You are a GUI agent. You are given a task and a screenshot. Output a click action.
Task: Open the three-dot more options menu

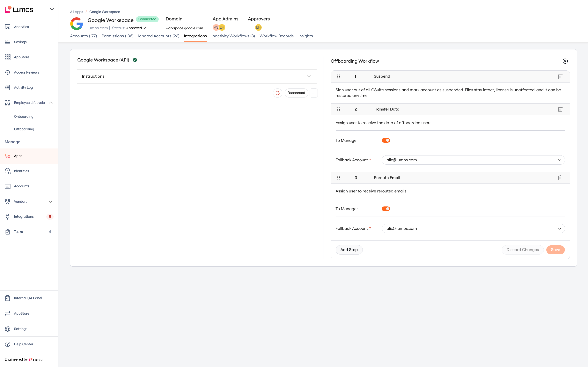pyautogui.click(x=313, y=93)
